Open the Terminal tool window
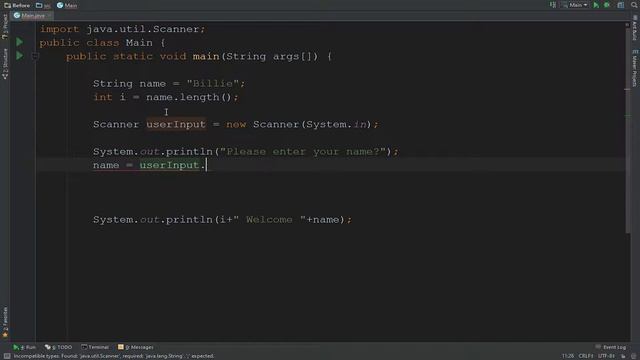Viewport: 640px width, 360px height. click(95, 347)
